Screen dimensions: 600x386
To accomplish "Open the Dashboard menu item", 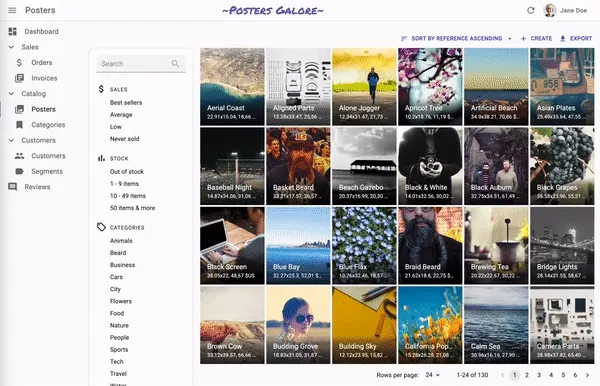I will coord(41,31).
